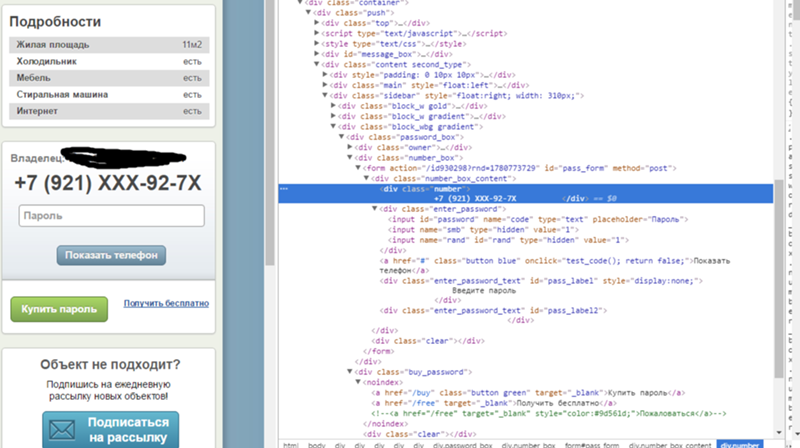Expand the div class="main" node

point(324,85)
